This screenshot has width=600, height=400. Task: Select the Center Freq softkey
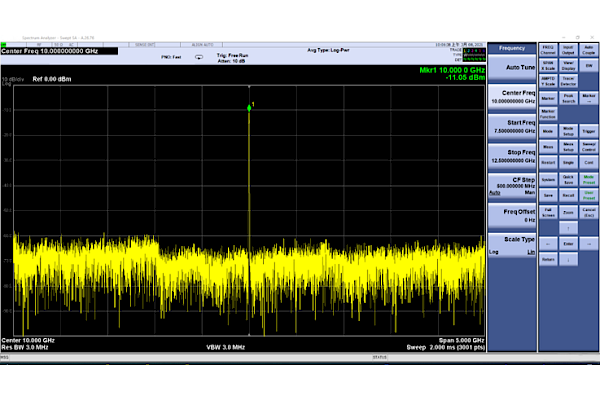point(512,97)
